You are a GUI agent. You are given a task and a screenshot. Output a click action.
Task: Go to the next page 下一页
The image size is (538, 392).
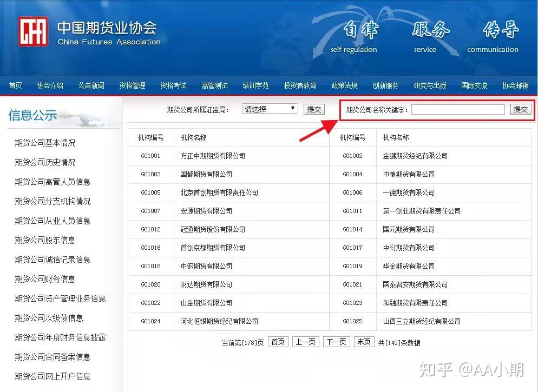click(336, 342)
